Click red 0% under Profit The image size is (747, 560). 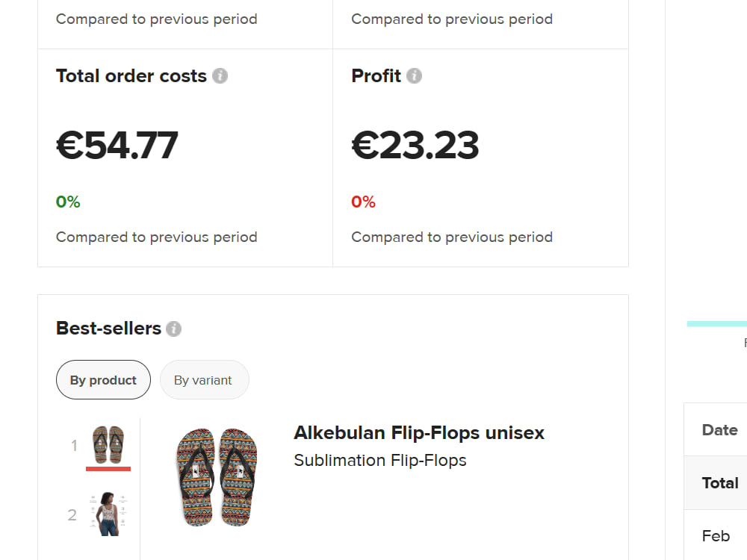pos(364,202)
